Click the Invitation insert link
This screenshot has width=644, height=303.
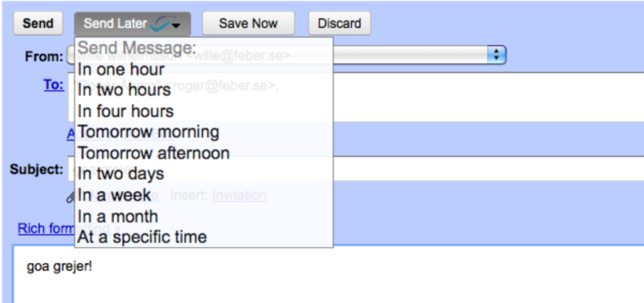tap(239, 195)
